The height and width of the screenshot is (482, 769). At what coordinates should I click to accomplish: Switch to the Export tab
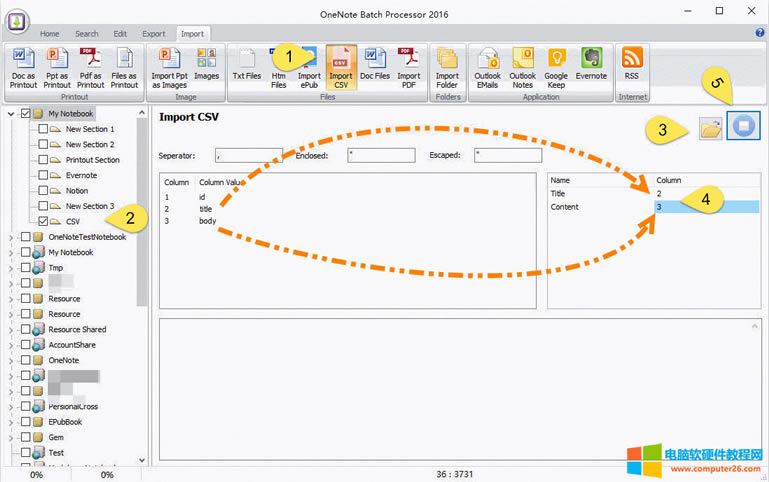point(154,34)
